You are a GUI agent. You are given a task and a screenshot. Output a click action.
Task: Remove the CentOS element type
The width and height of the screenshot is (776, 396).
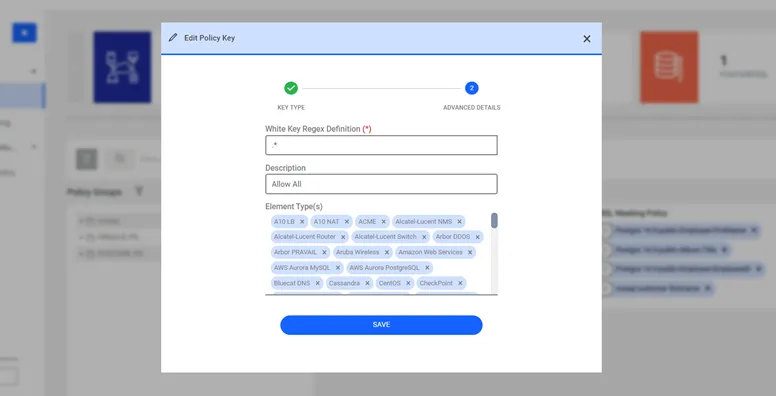coord(408,283)
